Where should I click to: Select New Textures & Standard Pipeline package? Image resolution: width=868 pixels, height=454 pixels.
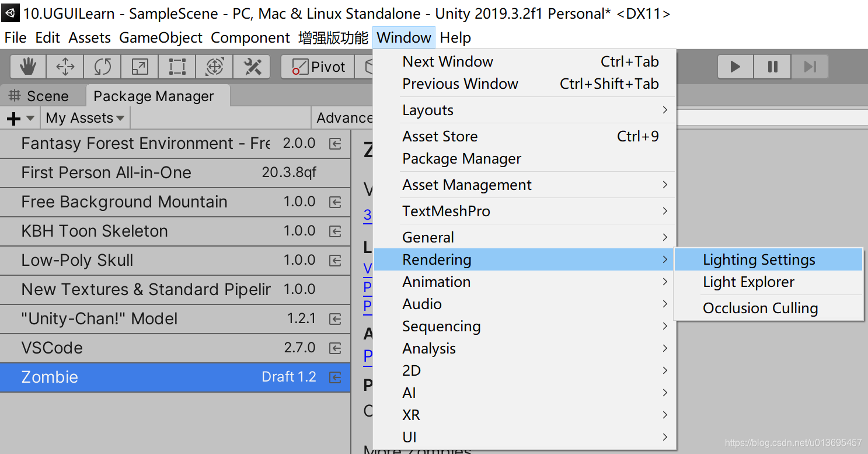click(x=175, y=290)
